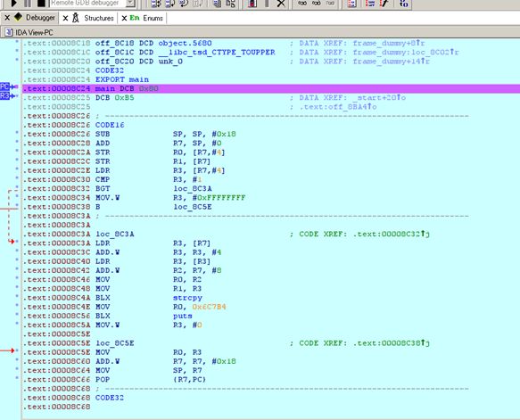
Task: Click the 'object.5680' symbol
Action: (185, 43)
